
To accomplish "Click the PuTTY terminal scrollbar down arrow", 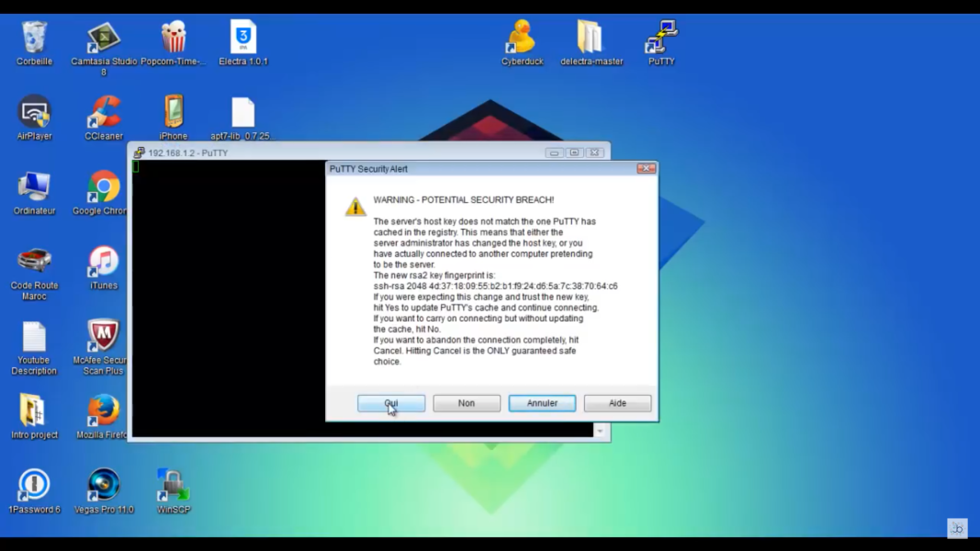I will [600, 431].
